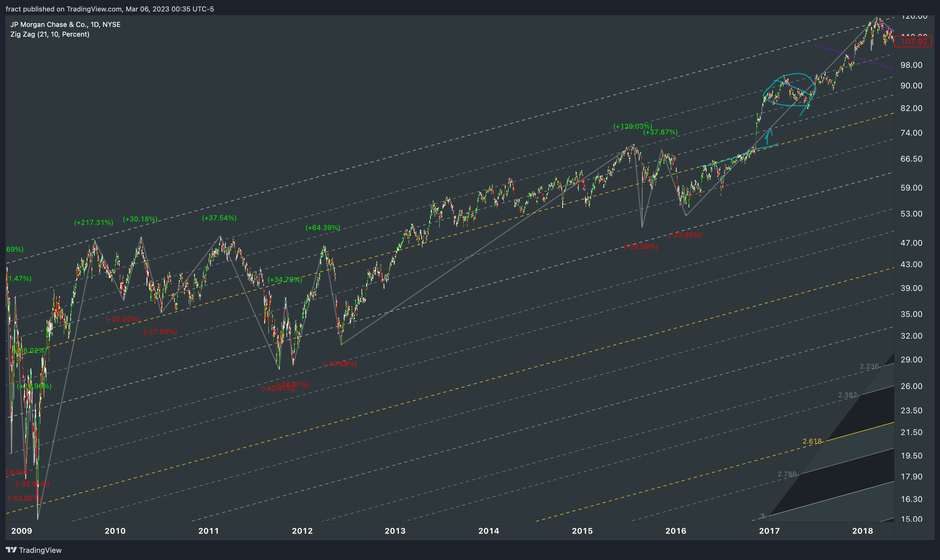This screenshot has height=560, width=940.
Task: Click the (-33.68%) red label
Action: (x=340, y=364)
